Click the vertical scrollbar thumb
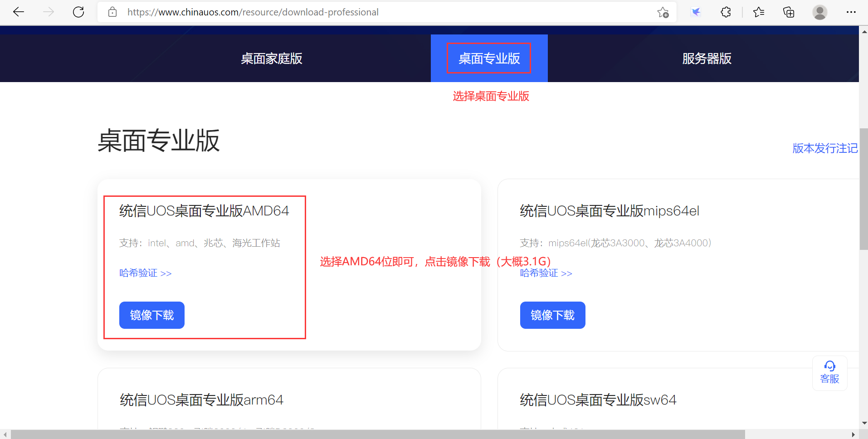This screenshot has width=868, height=439. pos(863,189)
